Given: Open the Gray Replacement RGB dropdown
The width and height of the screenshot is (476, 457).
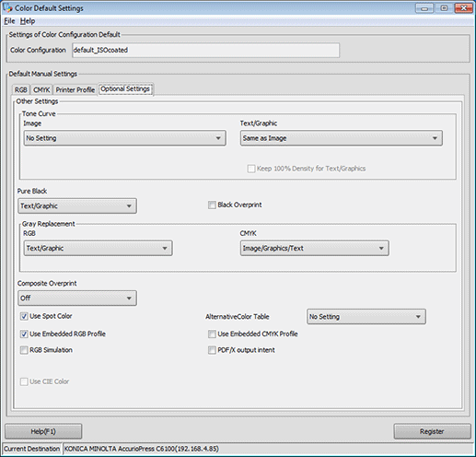Looking at the screenshot, I should [99, 248].
